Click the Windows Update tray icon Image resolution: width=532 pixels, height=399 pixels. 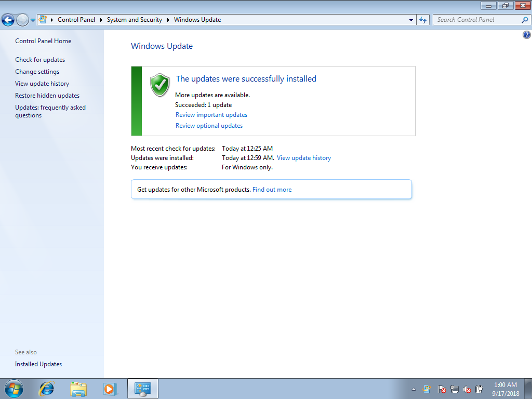click(x=427, y=389)
